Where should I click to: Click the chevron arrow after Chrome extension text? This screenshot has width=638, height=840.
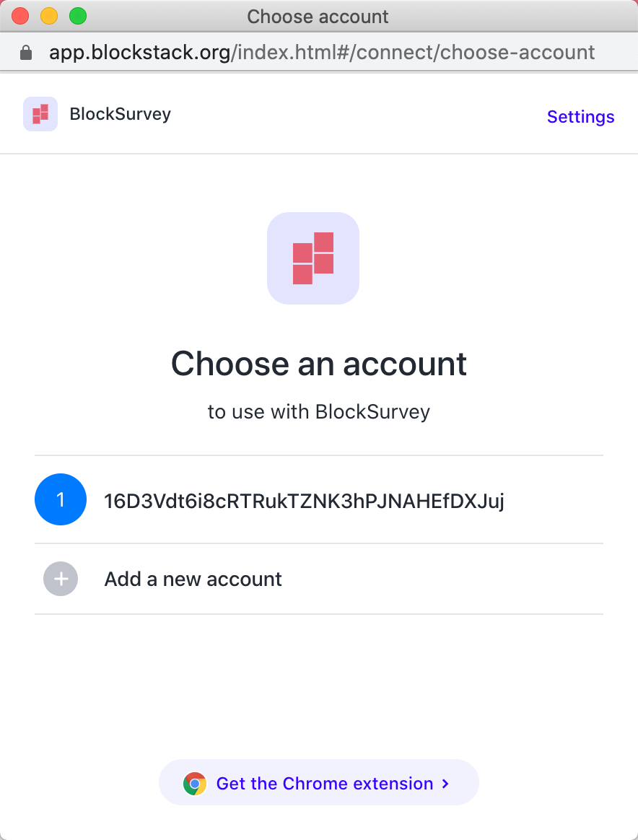445,782
